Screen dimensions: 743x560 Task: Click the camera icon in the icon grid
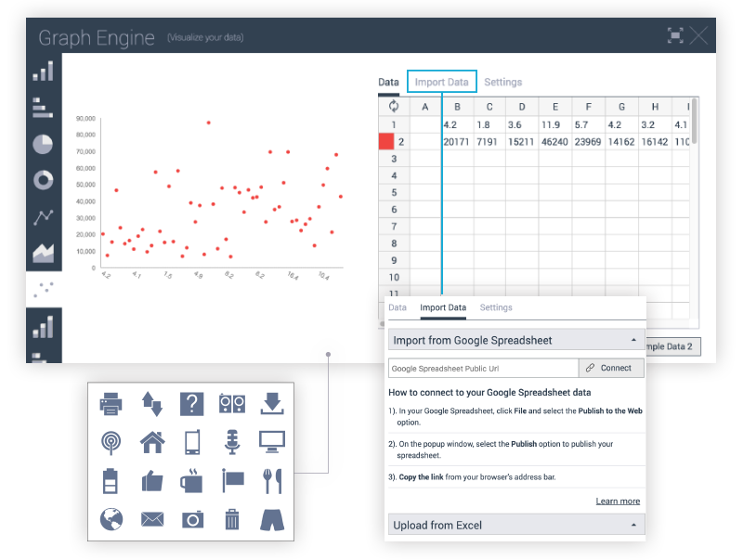point(191,520)
